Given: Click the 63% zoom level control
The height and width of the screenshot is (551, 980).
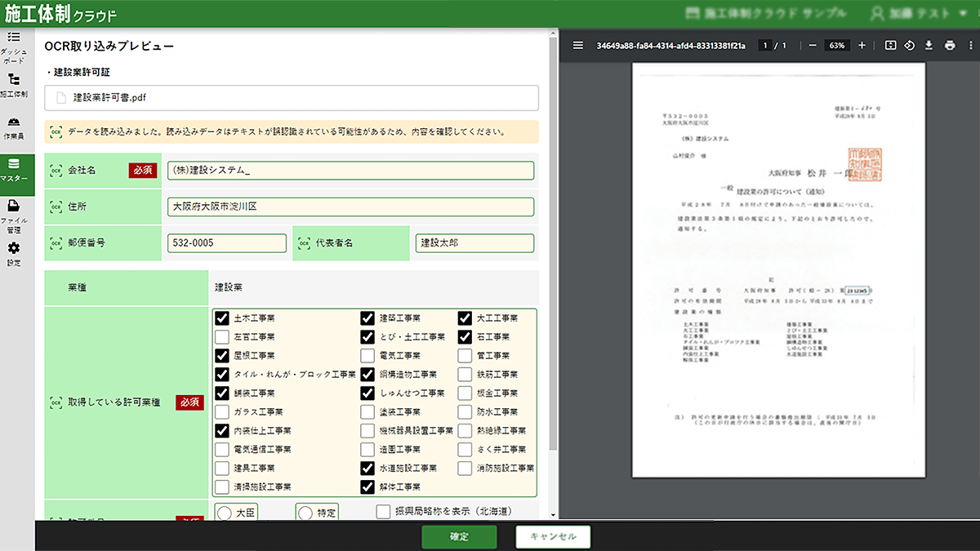Looking at the screenshot, I should (835, 45).
